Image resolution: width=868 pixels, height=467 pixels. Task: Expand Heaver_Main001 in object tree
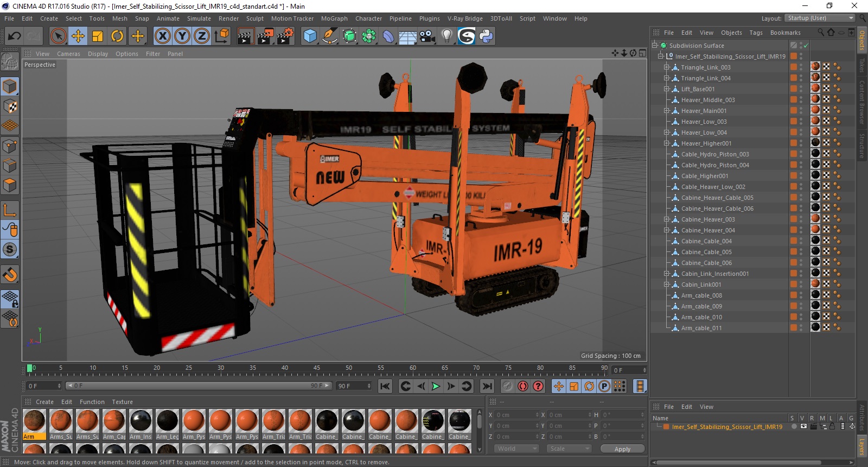point(667,111)
